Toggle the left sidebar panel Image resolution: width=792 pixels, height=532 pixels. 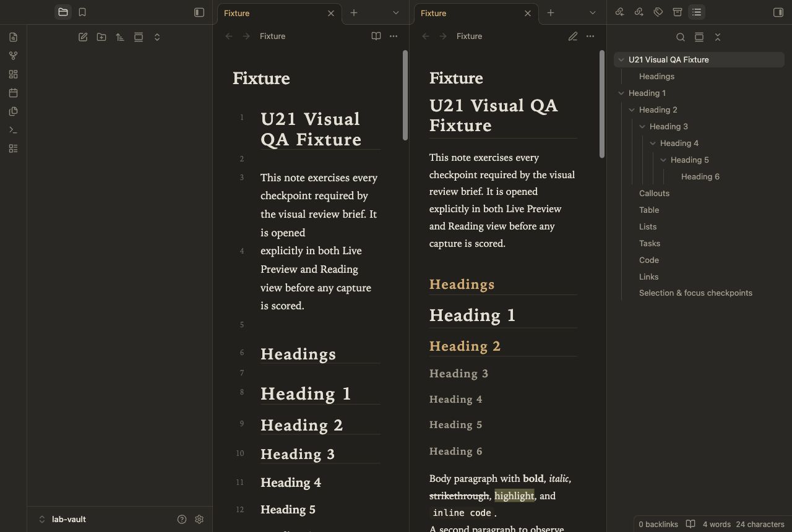(x=199, y=12)
